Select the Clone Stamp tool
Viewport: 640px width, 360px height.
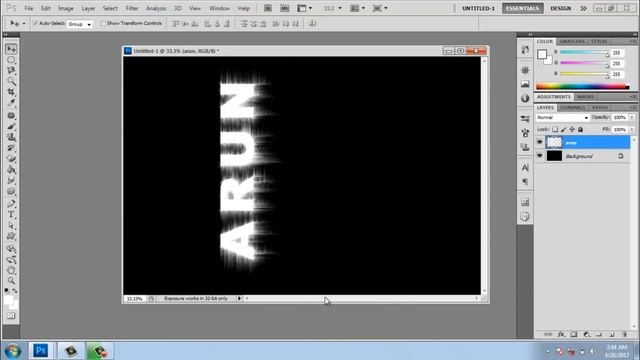11,137
